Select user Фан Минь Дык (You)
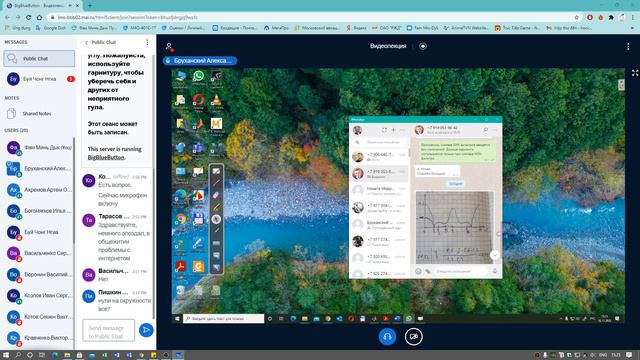 pyautogui.click(x=39, y=147)
